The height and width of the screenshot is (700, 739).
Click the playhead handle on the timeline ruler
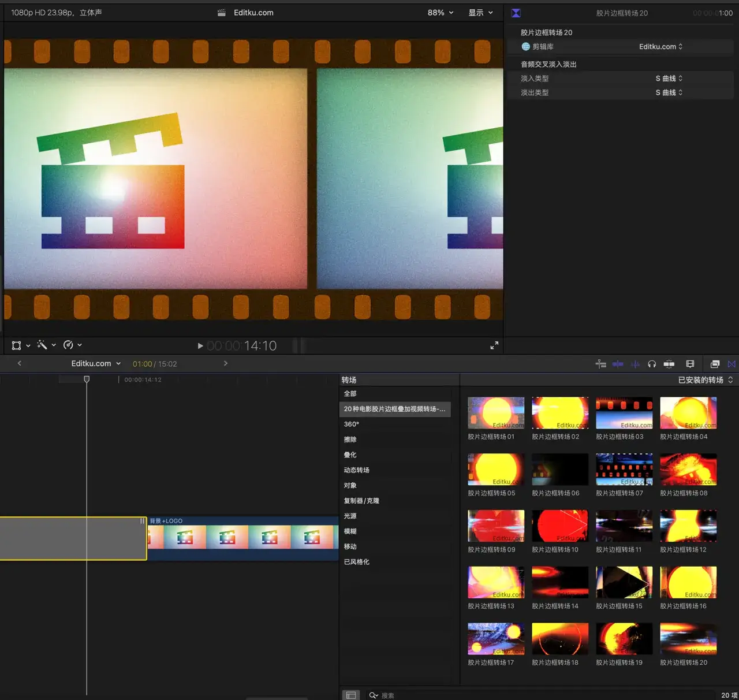87,379
